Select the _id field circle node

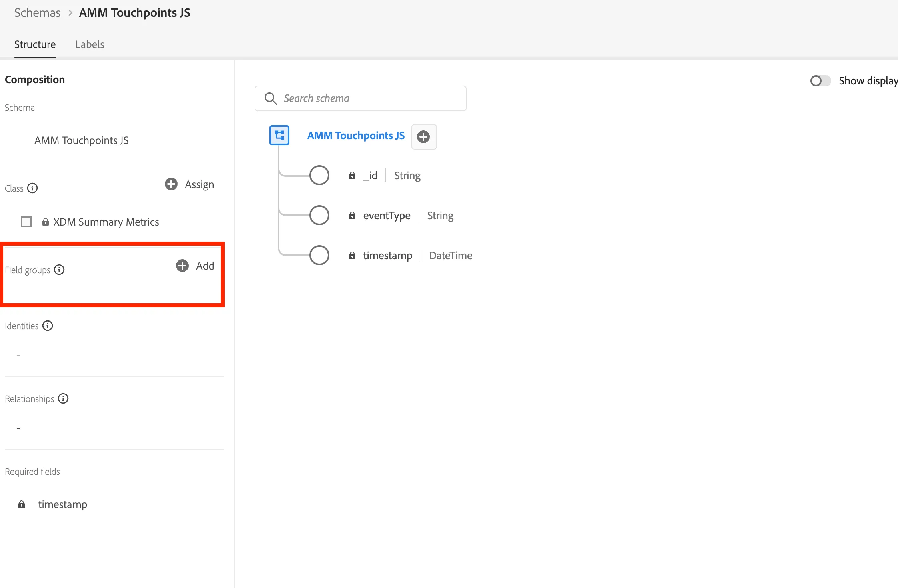pyautogui.click(x=319, y=175)
